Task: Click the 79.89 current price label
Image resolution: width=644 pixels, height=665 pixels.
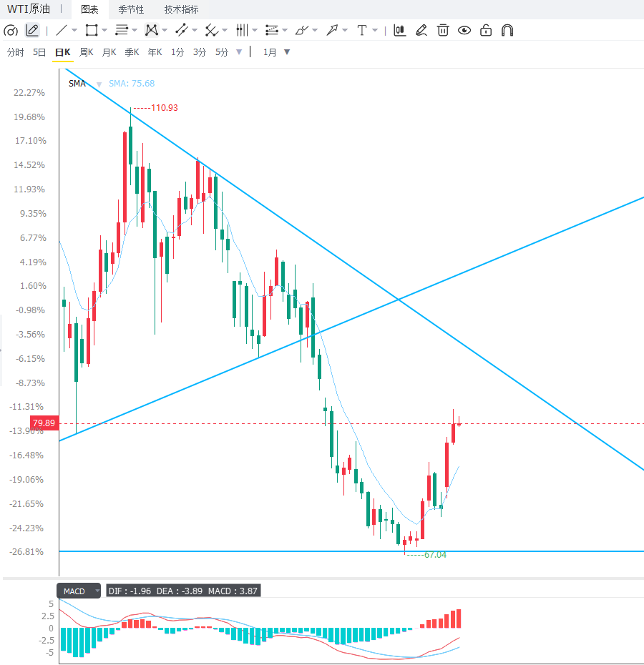Action: [x=44, y=423]
